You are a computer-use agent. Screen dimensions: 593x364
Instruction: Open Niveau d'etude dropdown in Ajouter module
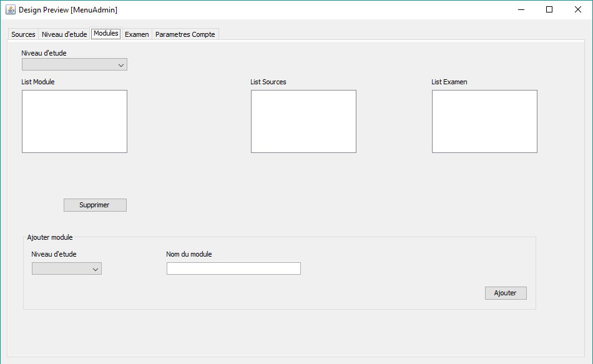pos(67,268)
